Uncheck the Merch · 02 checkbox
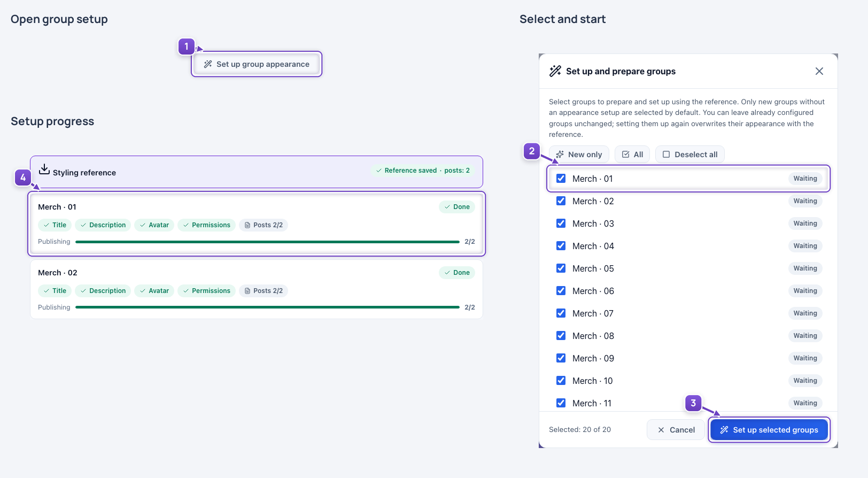Screen dimensions: 868x478 coord(561,201)
